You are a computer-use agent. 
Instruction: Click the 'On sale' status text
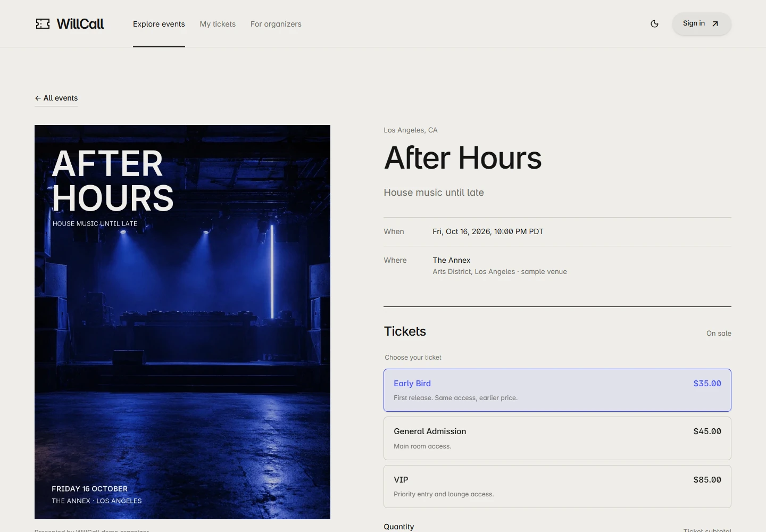tap(719, 333)
